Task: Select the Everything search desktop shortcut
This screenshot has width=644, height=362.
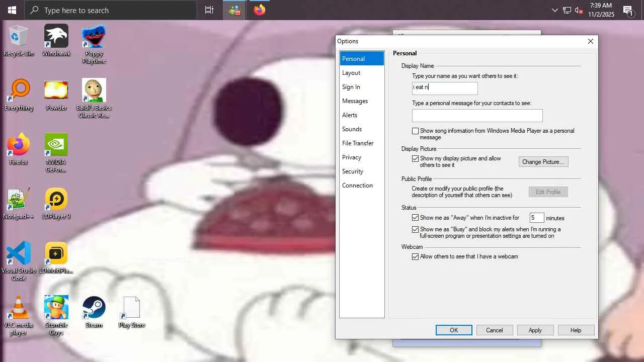Action: [x=19, y=95]
